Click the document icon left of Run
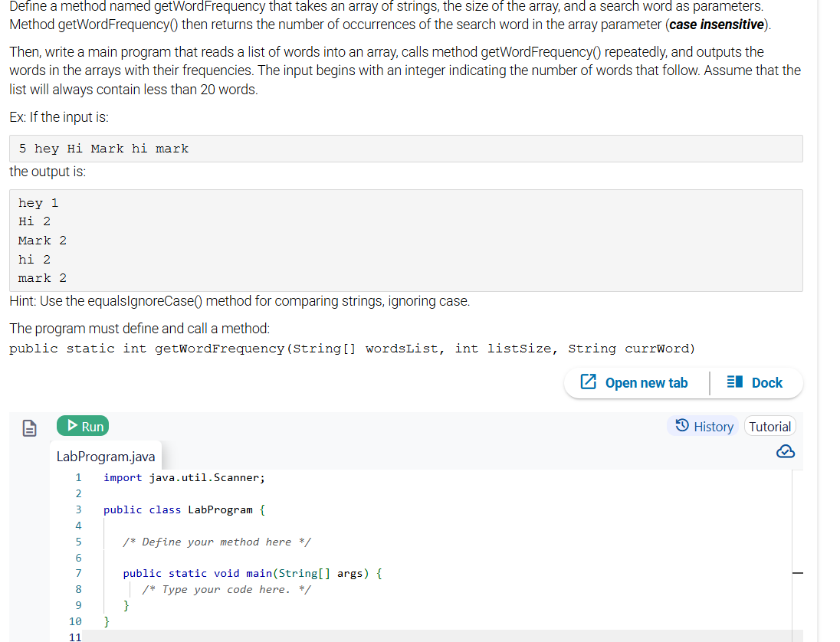The width and height of the screenshot is (840, 642). tap(29, 427)
